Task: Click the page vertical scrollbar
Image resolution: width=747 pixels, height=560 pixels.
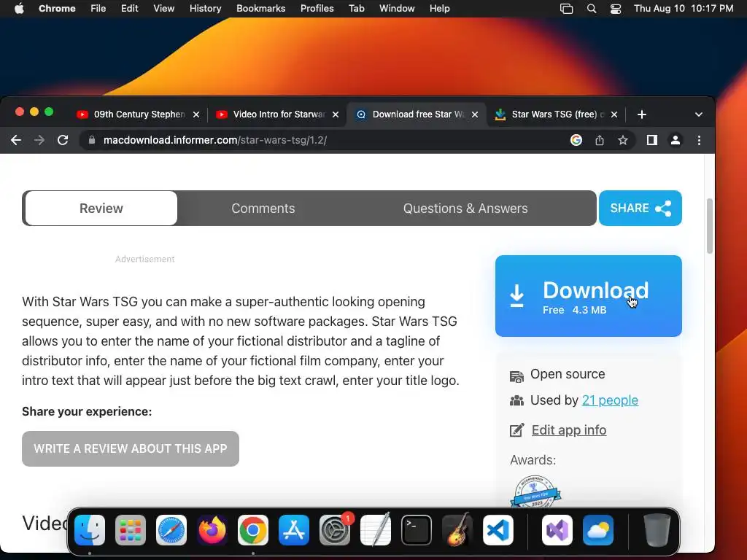Action: 709,226
